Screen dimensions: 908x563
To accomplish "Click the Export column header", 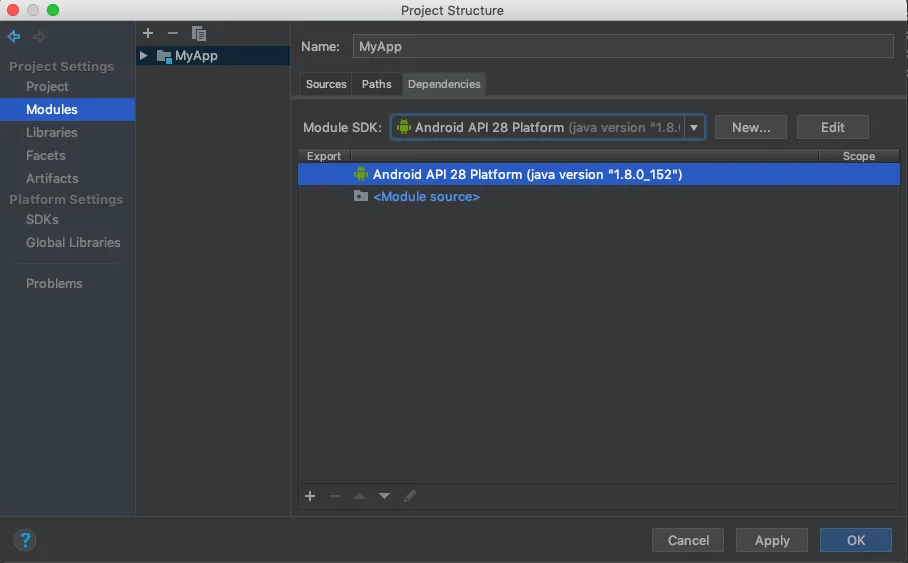I will click(x=324, y=156).
